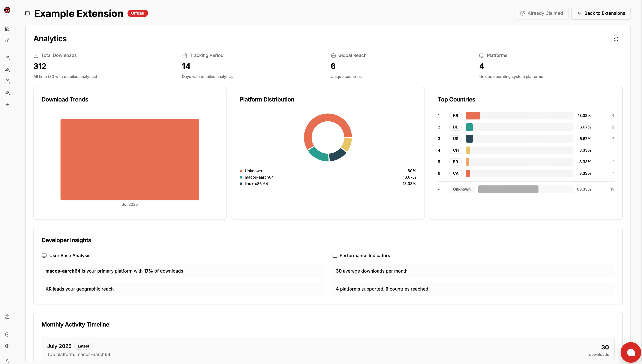Toggle visibility using the eye icon
Screen dimensions: 642x364
pyautogui.click(x=7, y=346)
